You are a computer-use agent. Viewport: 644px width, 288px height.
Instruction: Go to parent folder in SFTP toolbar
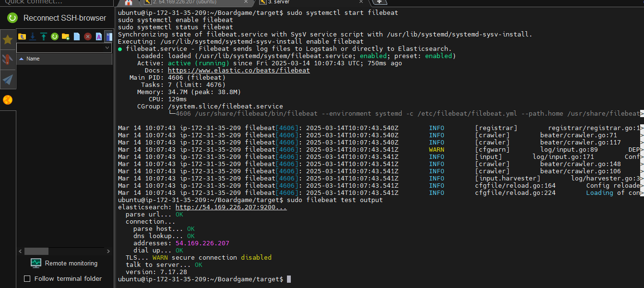pyautogui.click(x=22, y=36)
